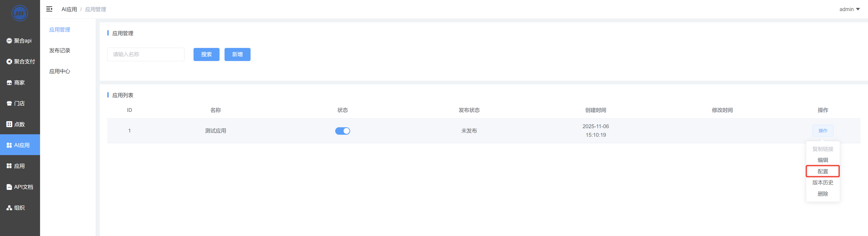The height and width of the screenshot is (236, 868).
Task: Toggle the 测试应用 status switch
Action: [x=342, y=131]
